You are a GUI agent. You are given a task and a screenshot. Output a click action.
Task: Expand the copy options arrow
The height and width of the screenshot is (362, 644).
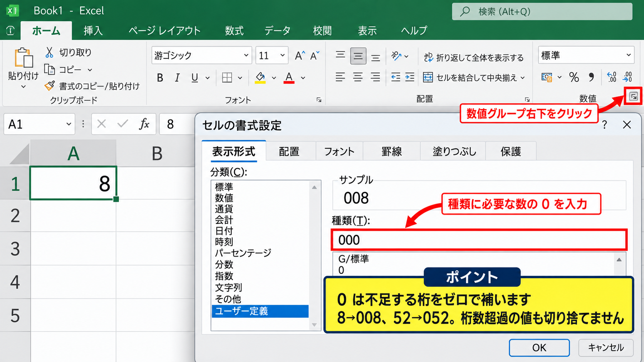[x=90, y=70]
